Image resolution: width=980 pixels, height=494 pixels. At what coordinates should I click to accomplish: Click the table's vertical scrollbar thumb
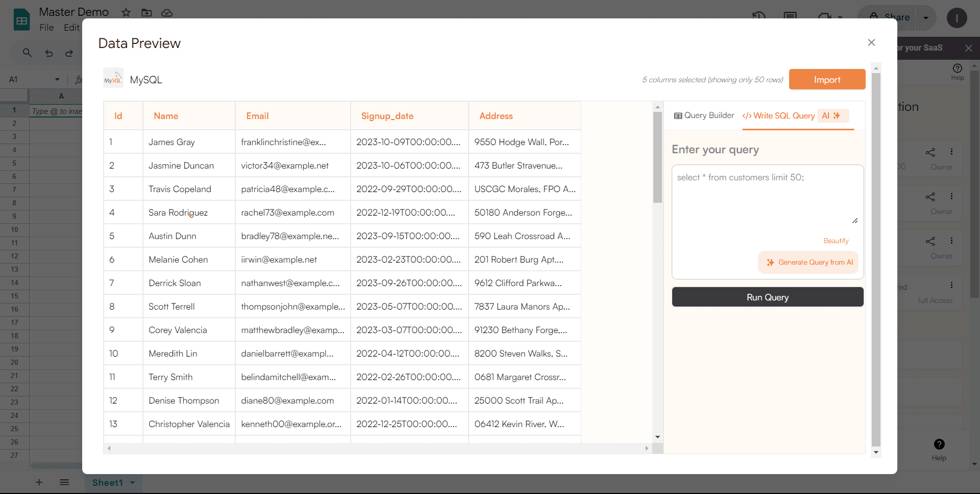[x=657, y=157]
